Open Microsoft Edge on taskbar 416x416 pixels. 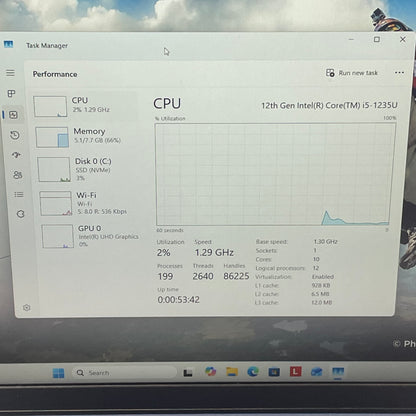point(253,371)
